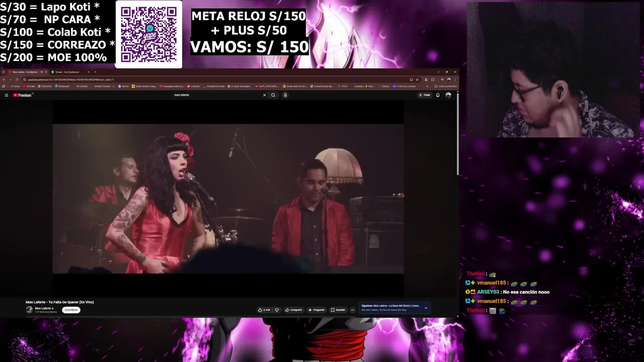The height and width of the screenshot is (362, 644).
Task: Open the Disney+ bookmark
Action: [x=385, y=86]
